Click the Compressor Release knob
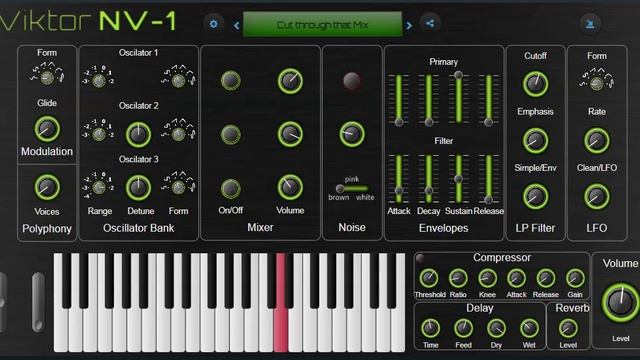The height and width of the screenshot is (360, 640). click(x=546, y=278)
